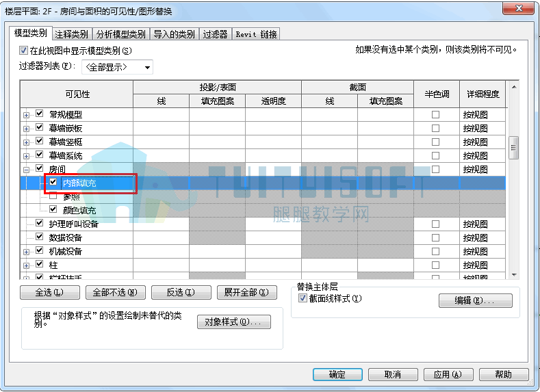This screenshot has width=540, height=392.
Task: Uncheck the 内部填充 checkbox
Action: click(53, 182)
